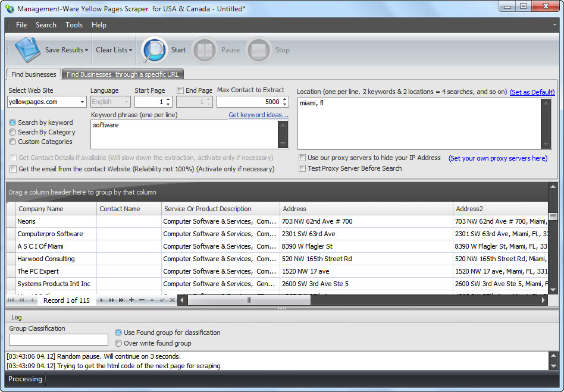Open the Tools menu

74,25
